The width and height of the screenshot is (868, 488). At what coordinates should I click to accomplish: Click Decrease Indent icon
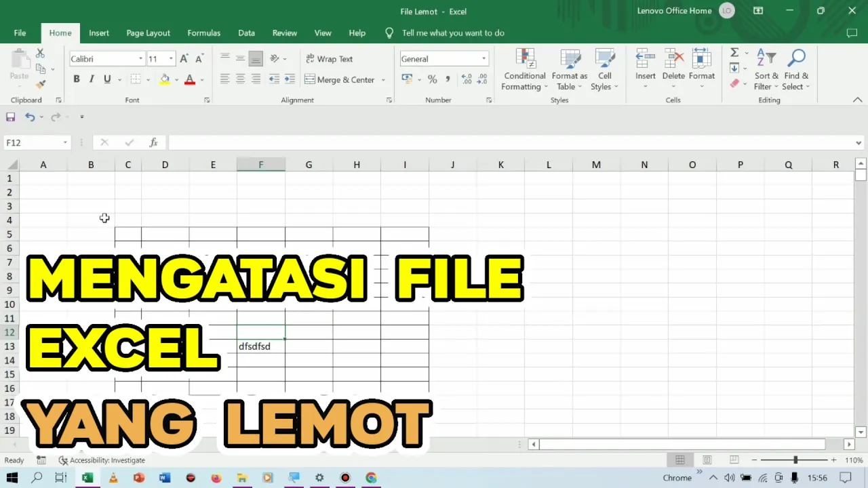coord(274,79)
